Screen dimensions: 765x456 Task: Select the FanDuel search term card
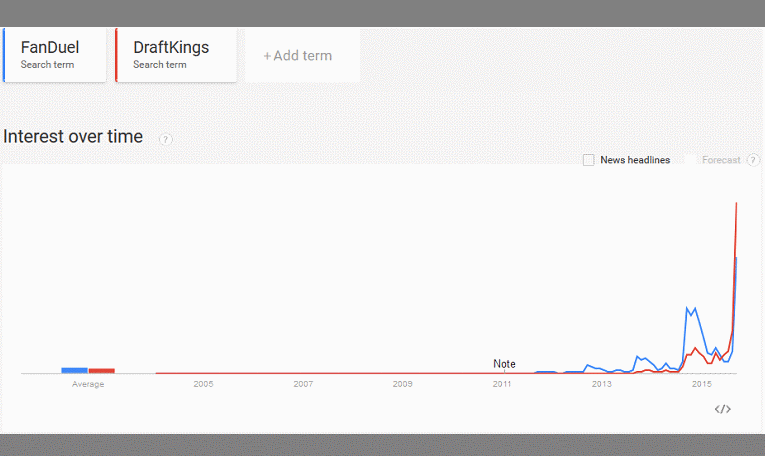(x=54, y=55)
